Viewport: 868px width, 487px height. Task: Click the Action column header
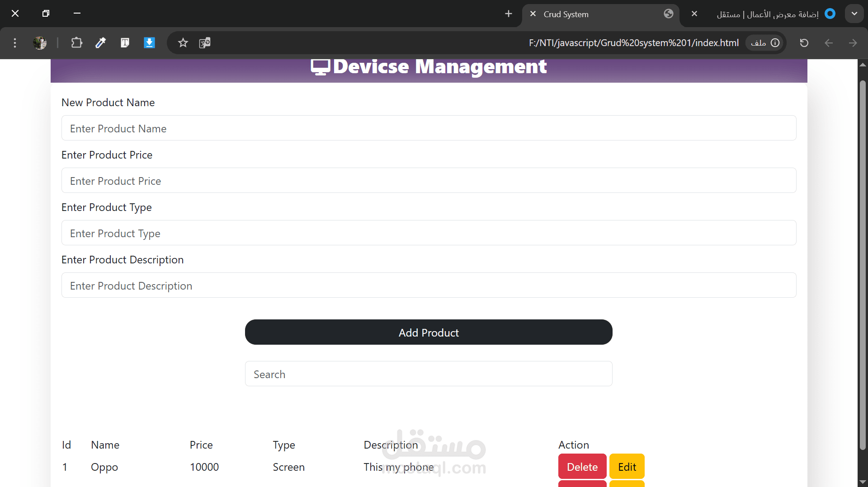[x=574, y=445]
